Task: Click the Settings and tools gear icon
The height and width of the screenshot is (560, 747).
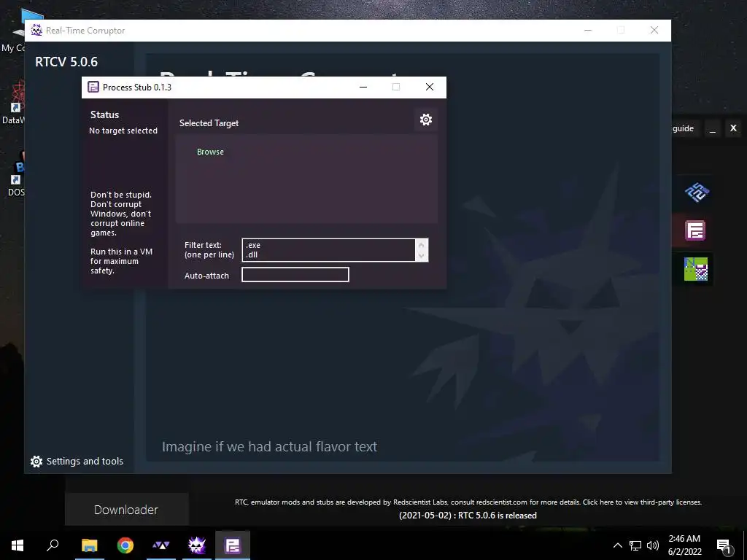Action: pyautogui.click(x=36, y=462)
